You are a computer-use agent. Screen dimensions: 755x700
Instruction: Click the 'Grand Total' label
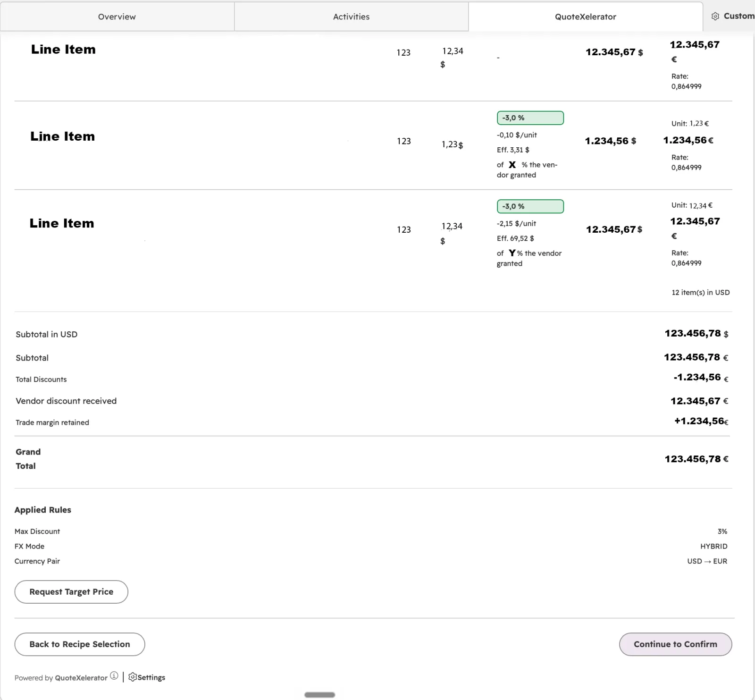click(x=28, y=459)
